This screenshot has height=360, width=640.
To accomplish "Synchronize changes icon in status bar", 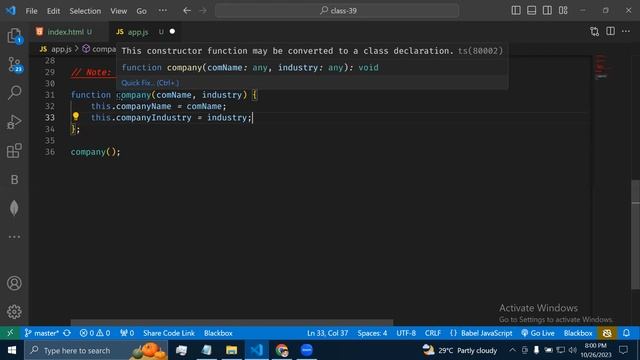I will click(x=67, y=333).
